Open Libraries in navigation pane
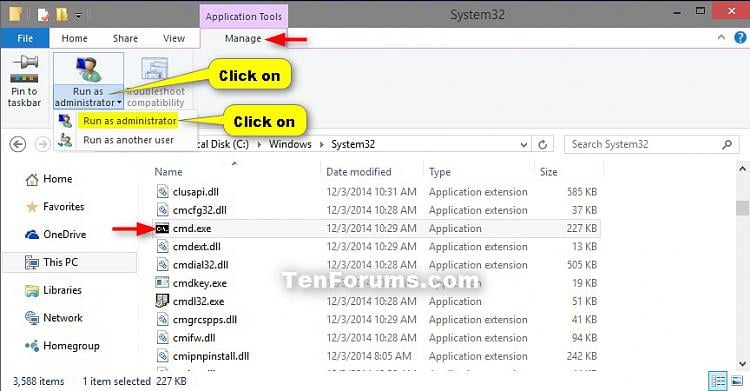750x391 pixels. coord(62,290)
